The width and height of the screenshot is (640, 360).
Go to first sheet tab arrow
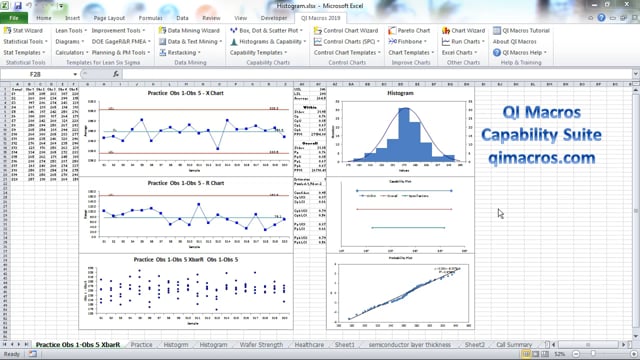4,344
